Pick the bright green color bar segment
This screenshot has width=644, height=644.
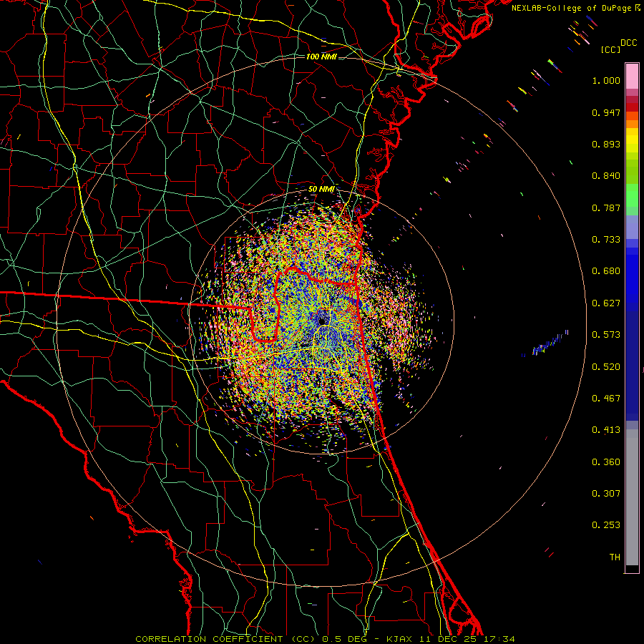click(632, 195)
